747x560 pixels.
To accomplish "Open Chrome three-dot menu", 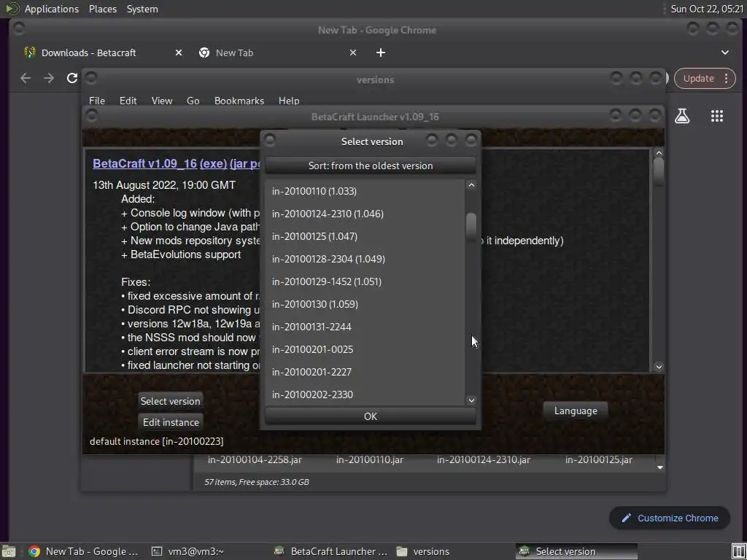I will pos(726,78).
